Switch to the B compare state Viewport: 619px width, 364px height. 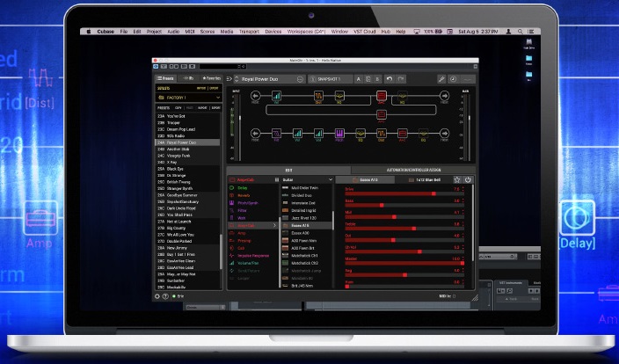[377, 79]
